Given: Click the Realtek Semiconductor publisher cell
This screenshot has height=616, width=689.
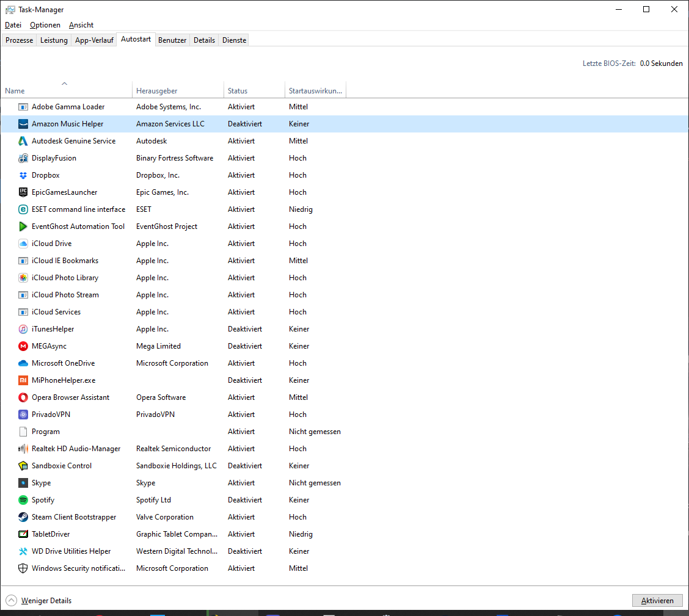Looking at the screenshot, I should pyautogui.click(x=173, y=449).
